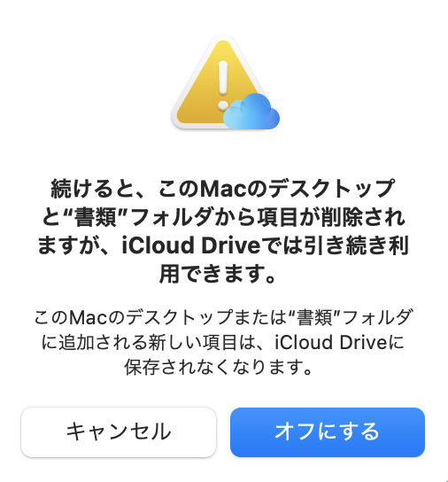Click the heading line containing フォルダから項目が削除され
The width and height of the screenshot is (448, 482).
[x=223, y=217]
